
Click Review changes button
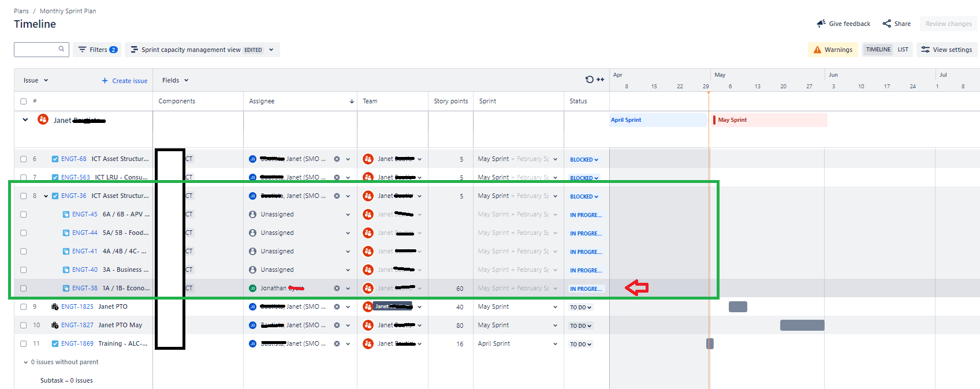949,24
